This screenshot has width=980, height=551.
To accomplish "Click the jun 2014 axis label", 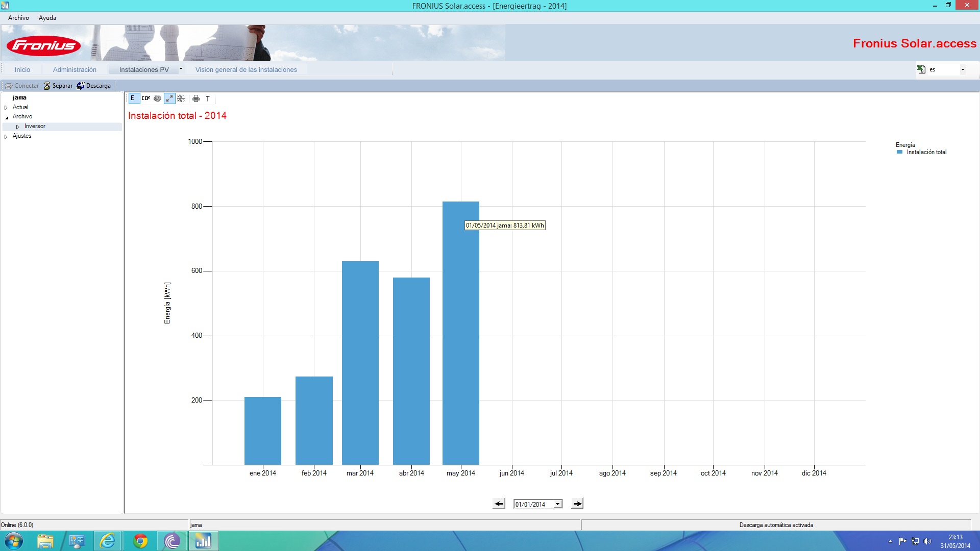I will point(512,473).
